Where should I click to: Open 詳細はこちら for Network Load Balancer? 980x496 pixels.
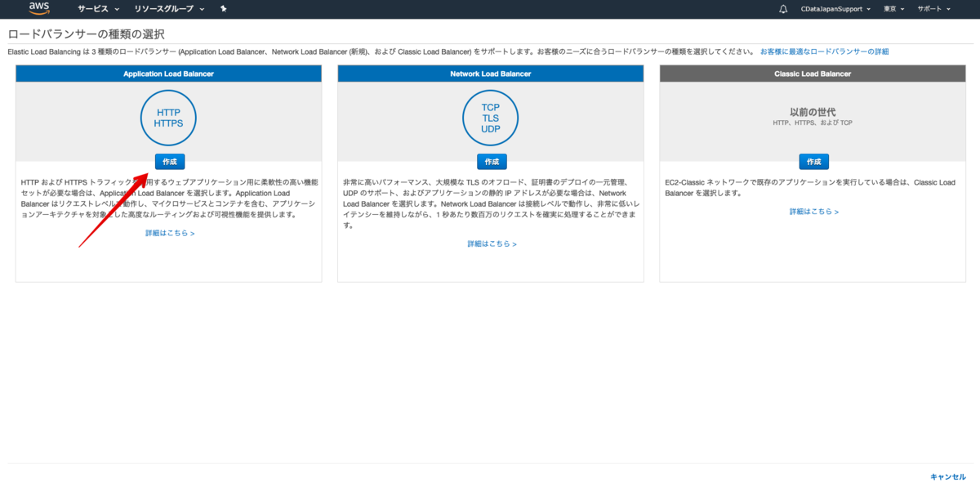[x=492, y=244]
